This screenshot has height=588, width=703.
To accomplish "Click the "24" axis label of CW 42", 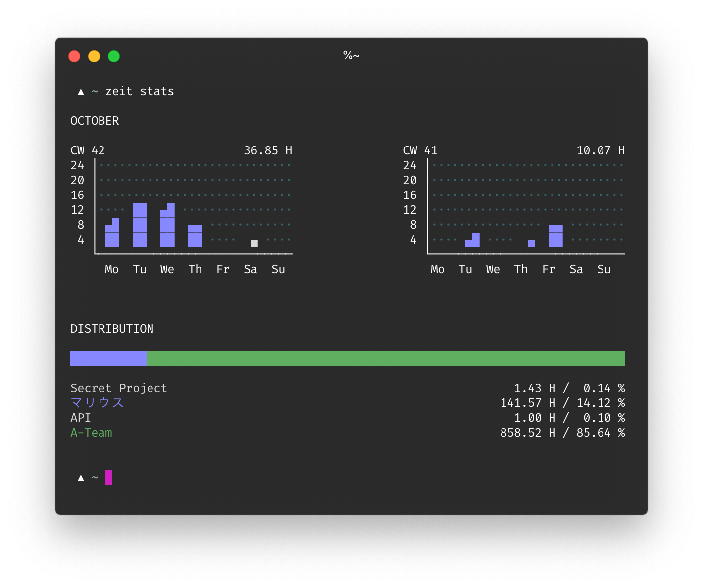I will click(x=77, y=165).
